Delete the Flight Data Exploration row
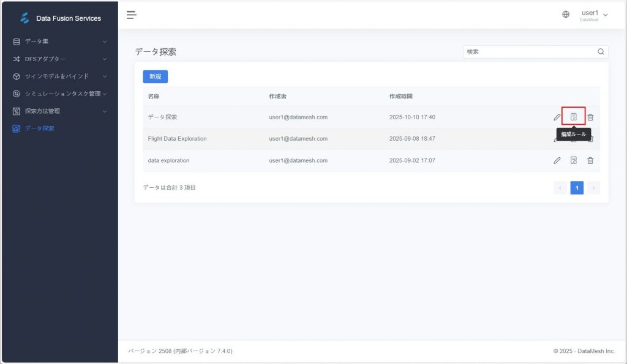 591,140
